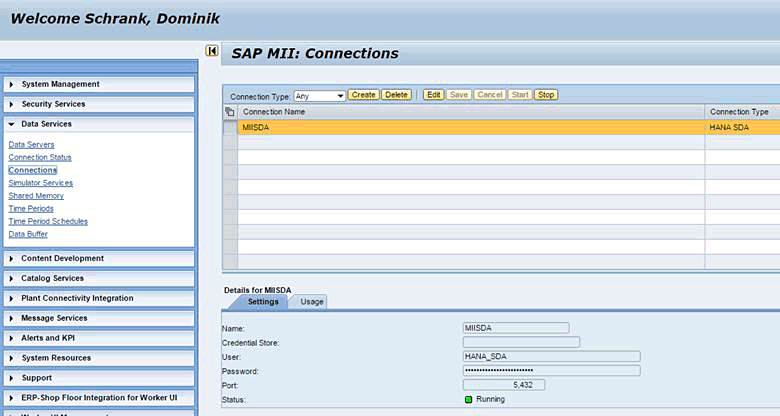The width and height of the screenshot is (780, 416).
Task: Click the Edit button
Action: coord(433,95)
